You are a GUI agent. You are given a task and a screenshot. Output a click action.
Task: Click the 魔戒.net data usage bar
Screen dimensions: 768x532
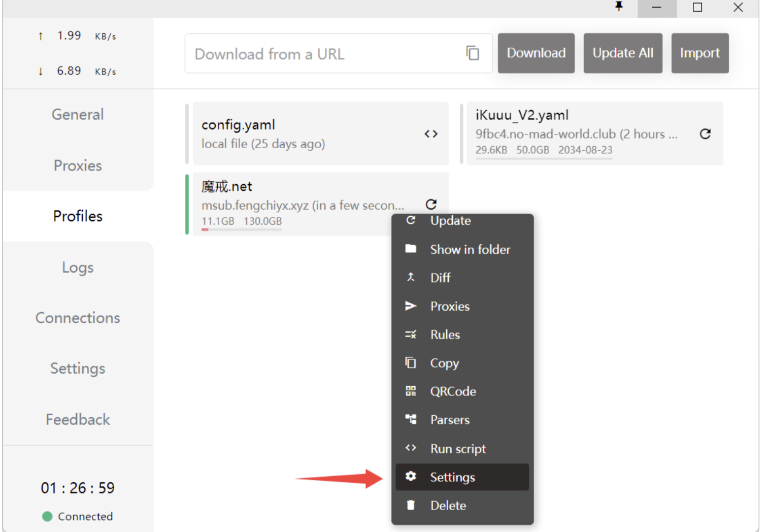click(242, 229)
